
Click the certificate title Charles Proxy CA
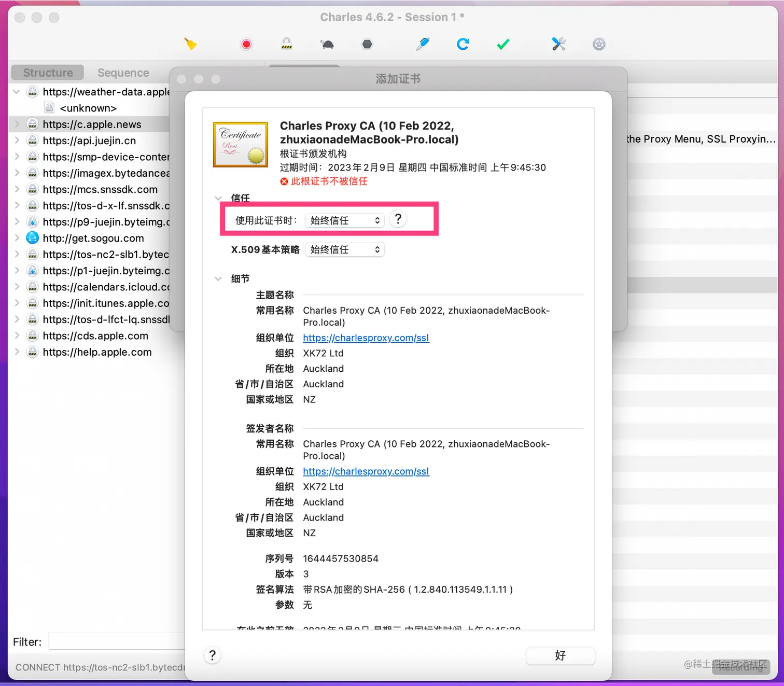pos(369,133)
